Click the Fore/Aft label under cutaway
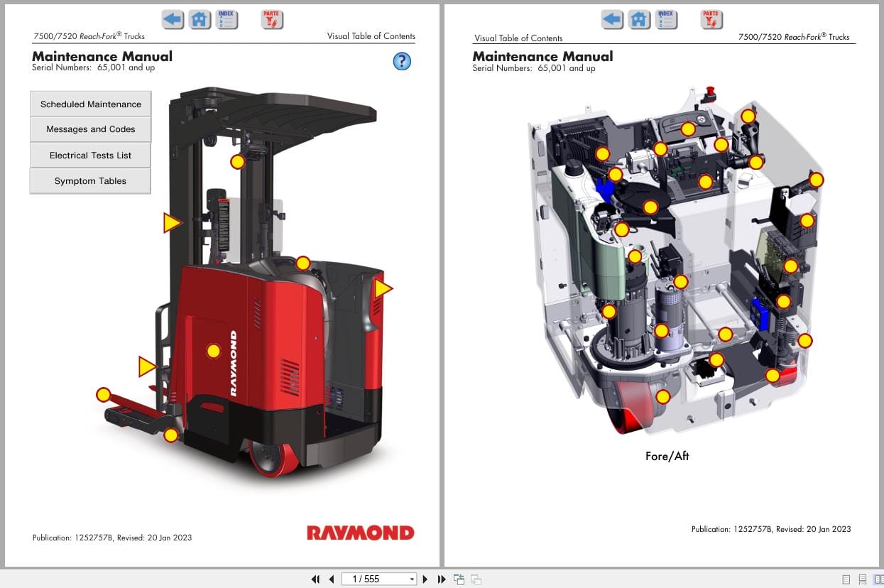 [x=667, y=457]
